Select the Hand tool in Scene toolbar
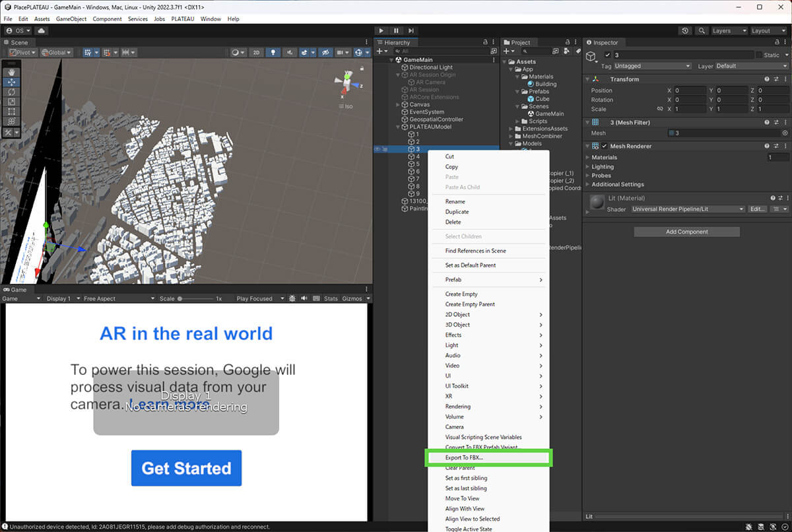Screen dimensions: 792x532 coord(11,72)
